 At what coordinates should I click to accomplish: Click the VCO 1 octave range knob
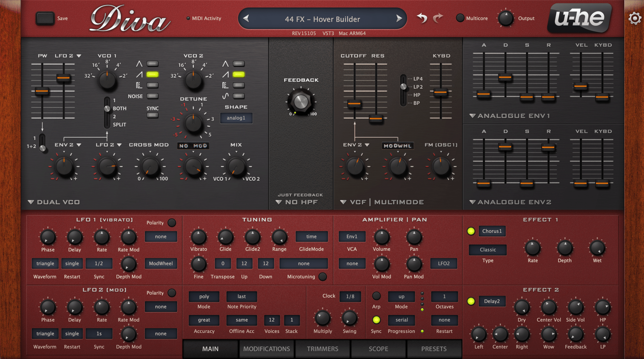107,80
